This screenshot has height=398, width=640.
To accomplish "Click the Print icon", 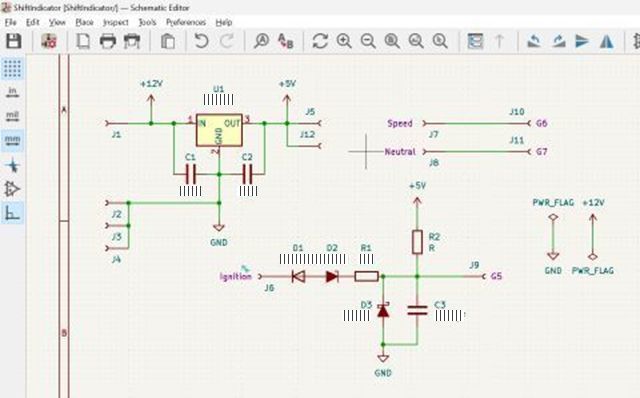I will tap(108, 41).
